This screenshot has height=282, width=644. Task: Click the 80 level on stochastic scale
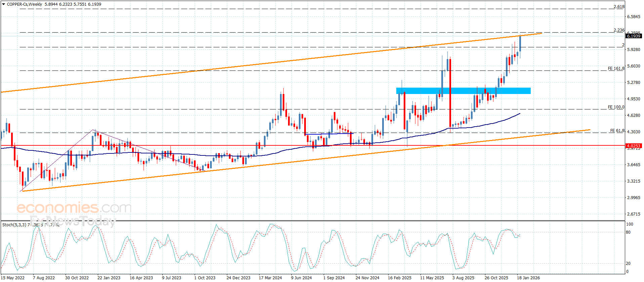628,232
